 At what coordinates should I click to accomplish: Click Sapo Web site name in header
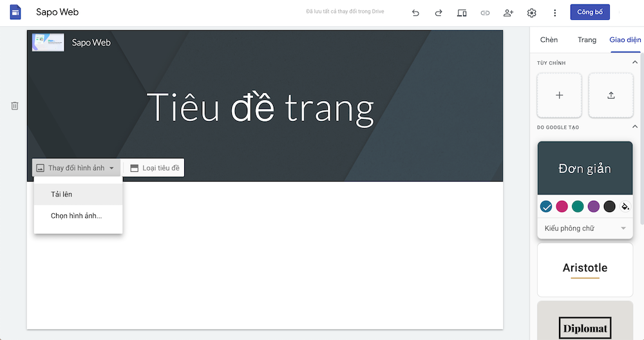91,42
